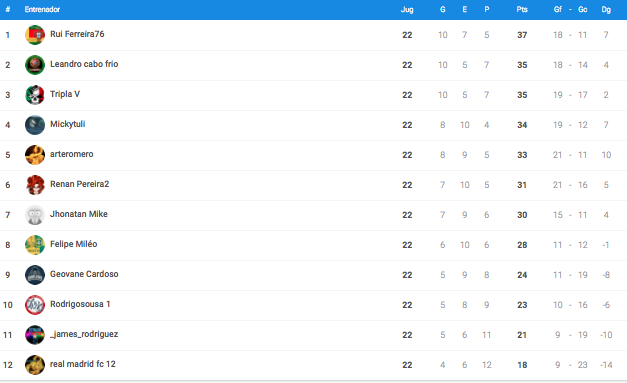
Task: Click the Entrenador column header
Action: [42, 10]
